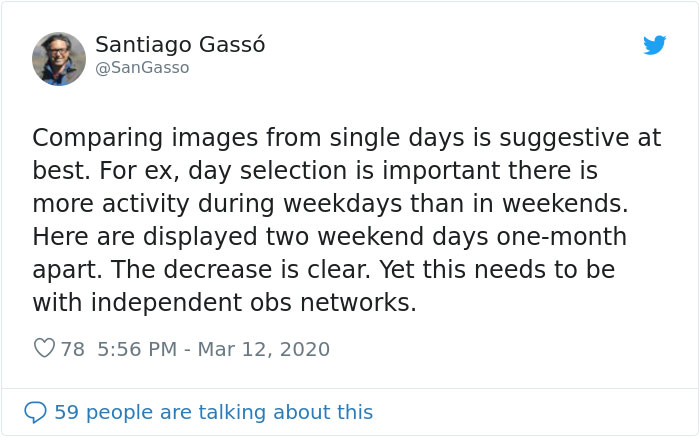The height and width of the screenshot is (437, 700).
Task: Click "two weekend days" in the tweet
Action: [x=377, y=237]
